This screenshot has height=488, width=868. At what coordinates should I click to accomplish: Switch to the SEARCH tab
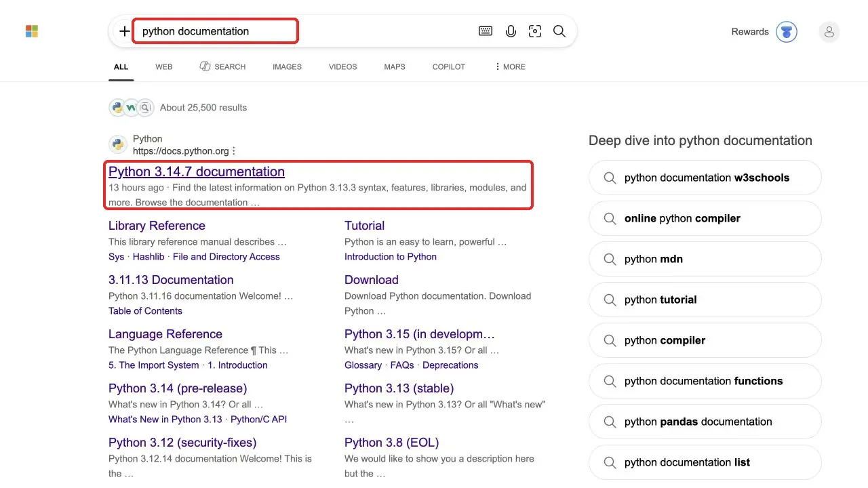coord(222,66)
